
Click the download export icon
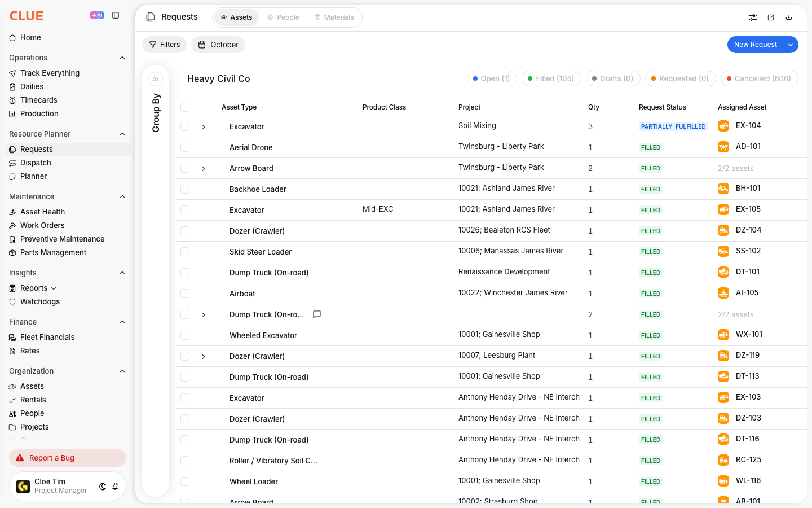(789, 17)
